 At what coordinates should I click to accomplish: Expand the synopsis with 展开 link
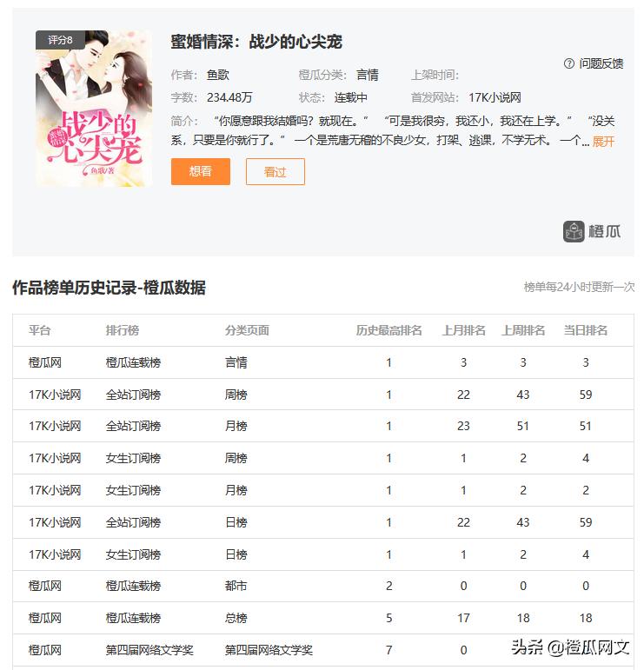tap(603, 141)
